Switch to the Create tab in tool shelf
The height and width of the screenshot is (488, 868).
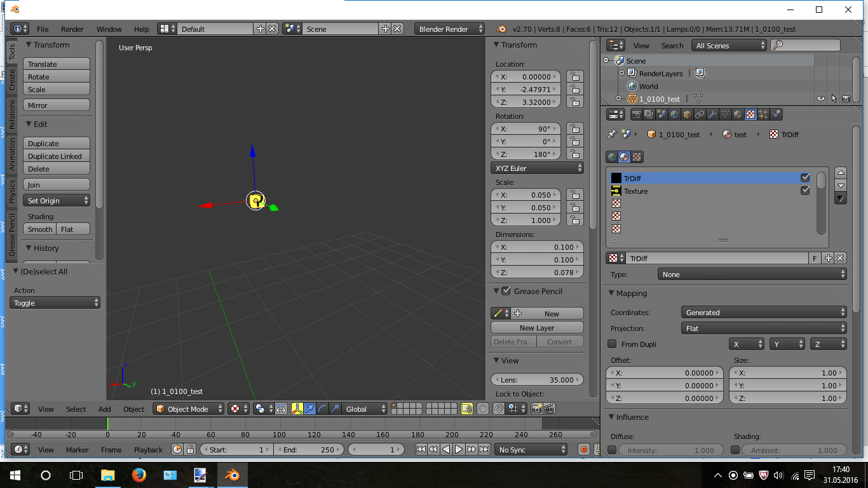(x=12, y=80)
